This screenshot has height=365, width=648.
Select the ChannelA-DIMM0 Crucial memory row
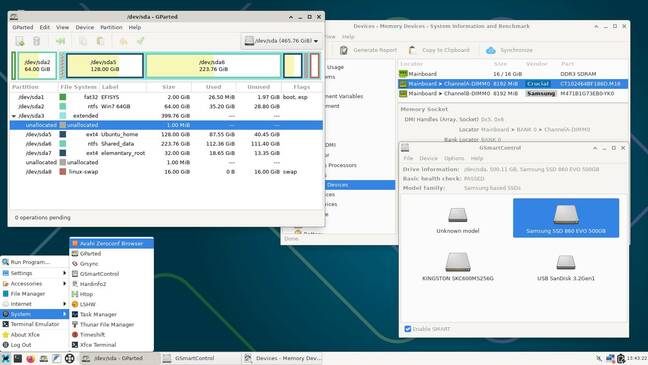click(x=513, y=83)
